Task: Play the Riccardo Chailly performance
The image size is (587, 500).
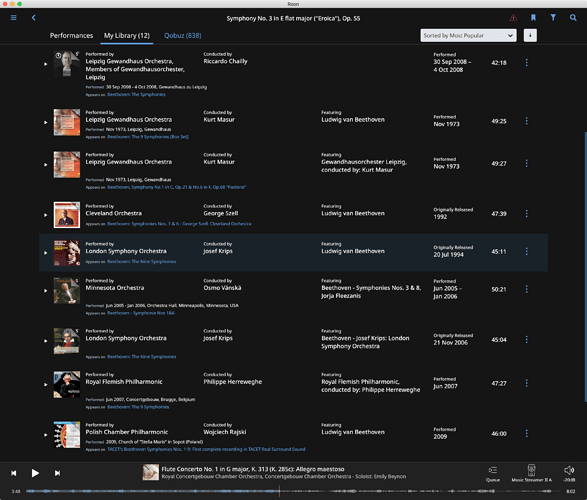Action: pos(46,64)
